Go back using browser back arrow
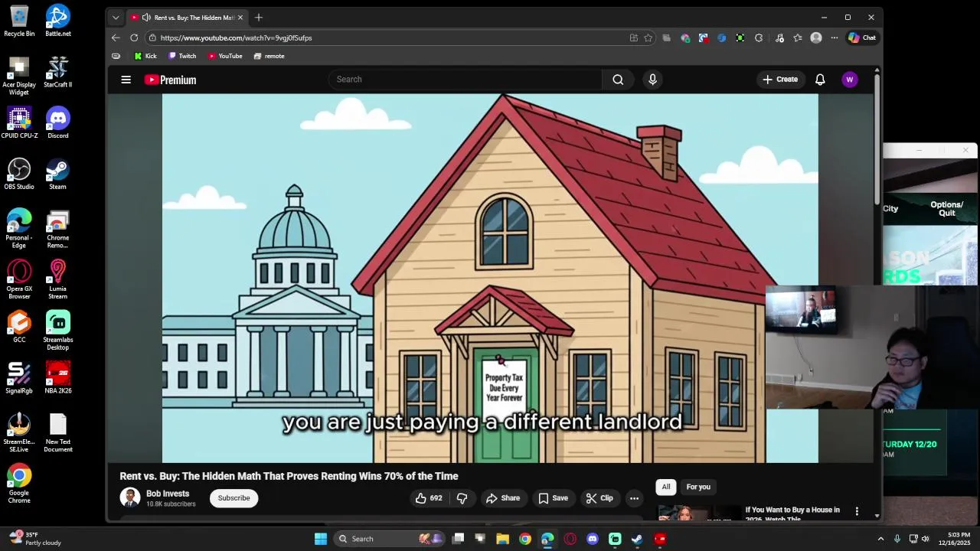This screenshot has width=980, height=551. 116,37
